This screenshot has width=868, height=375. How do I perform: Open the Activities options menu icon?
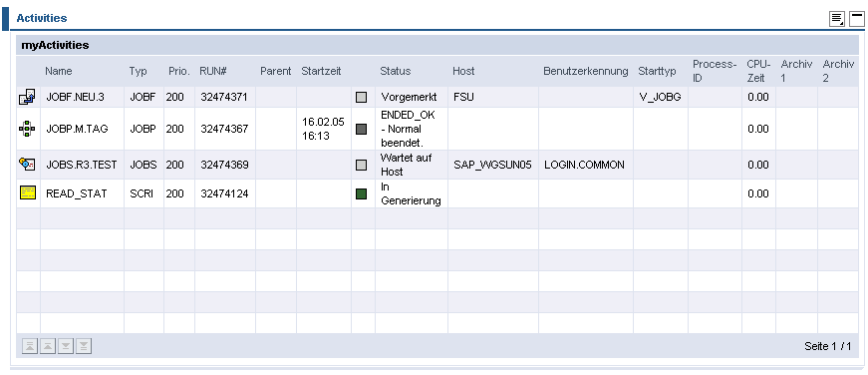(x=836, y=19)
